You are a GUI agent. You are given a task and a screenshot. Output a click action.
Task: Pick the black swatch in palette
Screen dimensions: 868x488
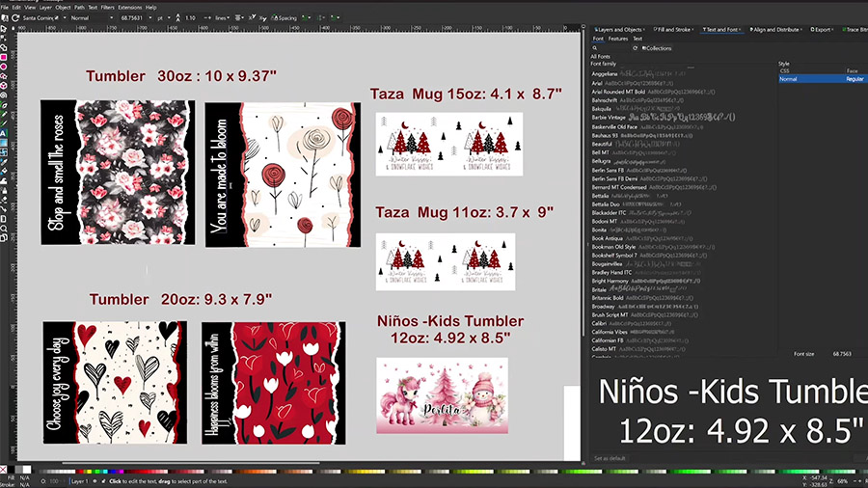11,470
